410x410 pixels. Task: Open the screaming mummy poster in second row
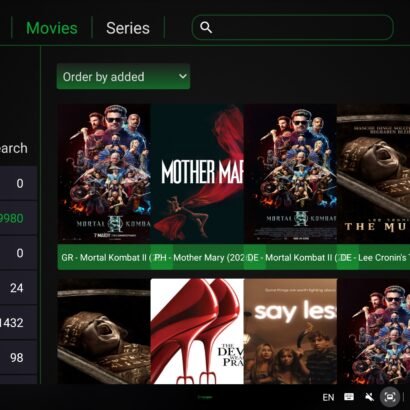[104, 331]
